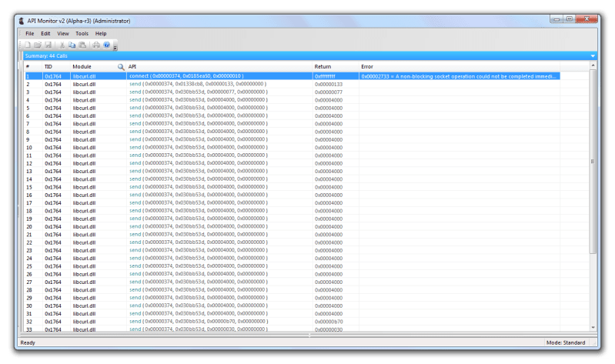Click the blue Help toolbar icon

(x=107, y=45)
